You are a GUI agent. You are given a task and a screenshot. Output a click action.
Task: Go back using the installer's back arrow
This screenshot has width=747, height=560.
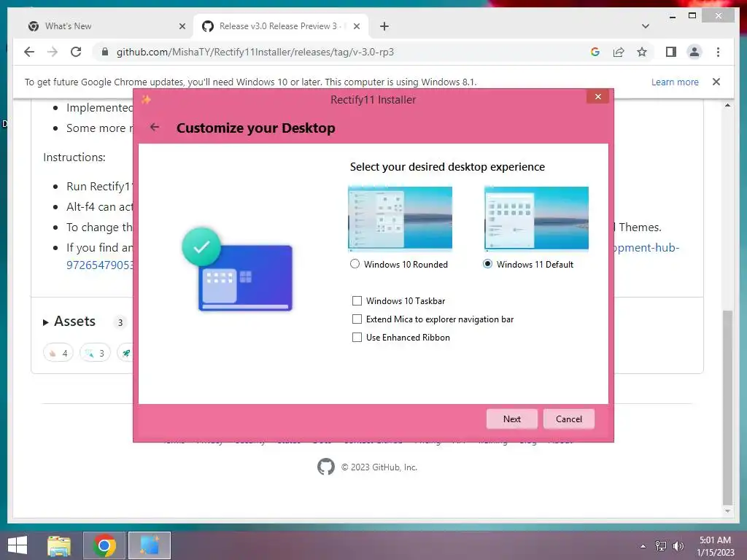[155, 127]
